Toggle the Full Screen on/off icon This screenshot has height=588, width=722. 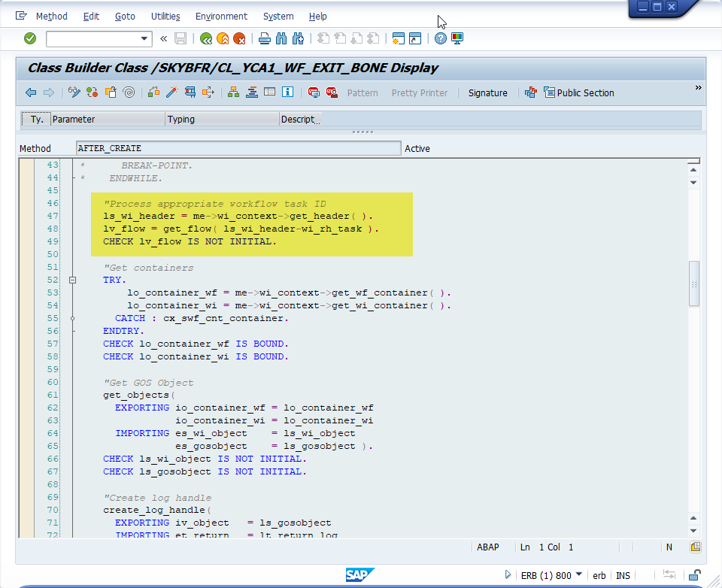[x=270, y=92]
